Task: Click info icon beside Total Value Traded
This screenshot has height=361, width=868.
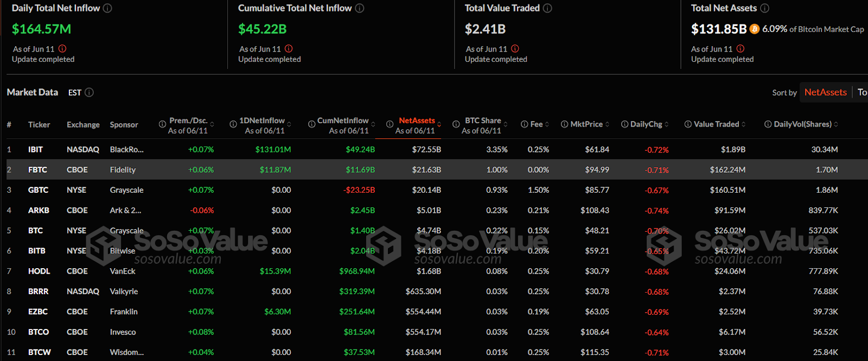Action: 547,8
